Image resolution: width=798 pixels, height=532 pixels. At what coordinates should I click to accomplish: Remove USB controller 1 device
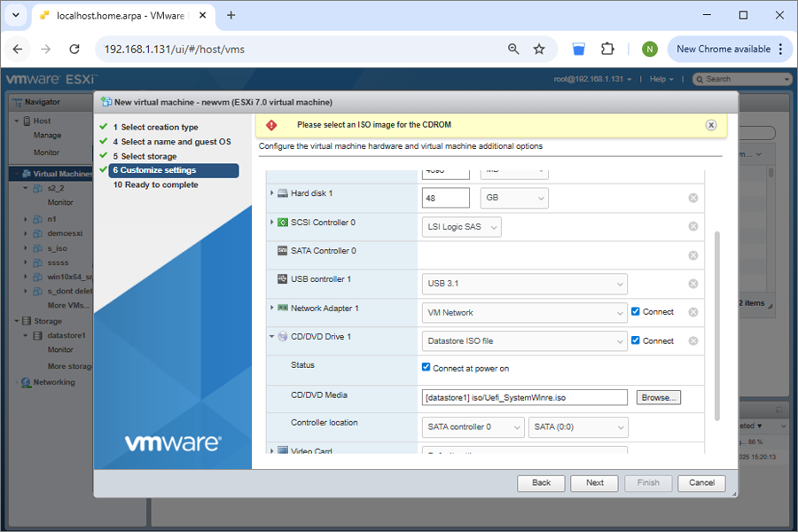tap(693, 284)
